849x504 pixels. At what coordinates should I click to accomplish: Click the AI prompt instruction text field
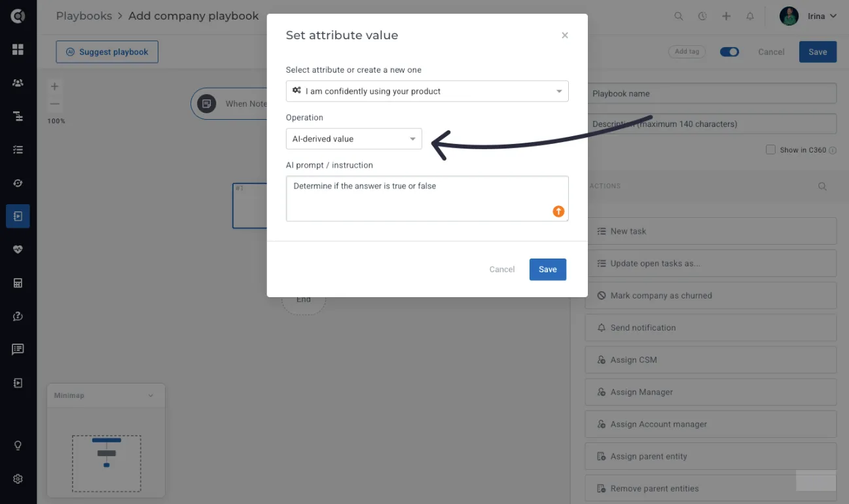(427, 198)
